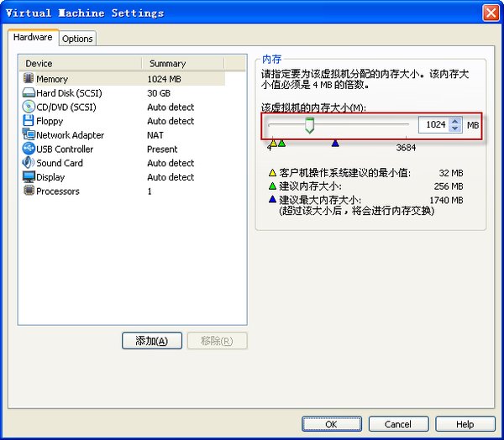Click the green recommended memory marker under slider
The width and height of the screenshot is (504, 440).
[x=281, y=143]
